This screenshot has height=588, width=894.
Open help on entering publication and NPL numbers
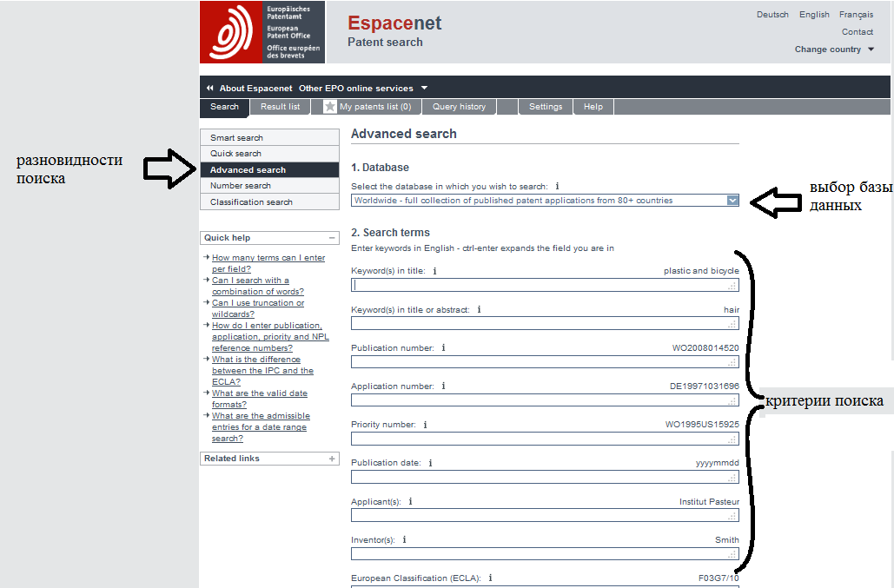(x=270, y=337)
